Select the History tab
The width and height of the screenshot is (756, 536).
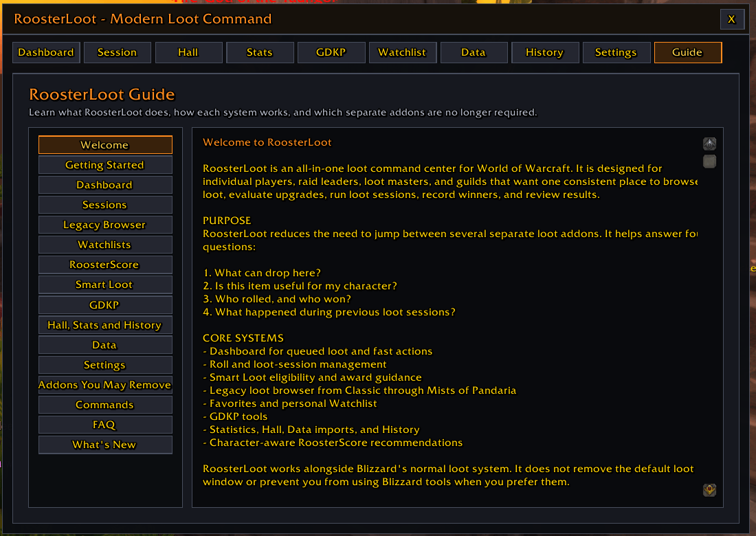(x=545, y=52)
